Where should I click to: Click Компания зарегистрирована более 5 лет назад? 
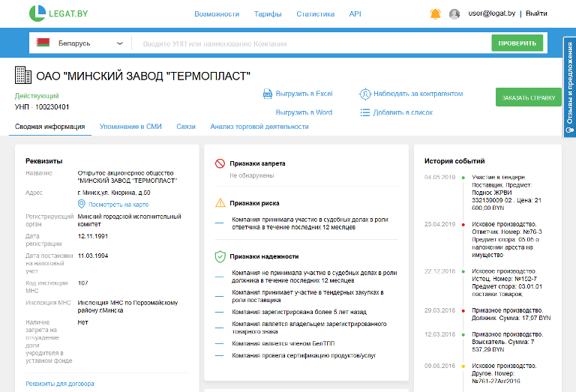(299, 312)
